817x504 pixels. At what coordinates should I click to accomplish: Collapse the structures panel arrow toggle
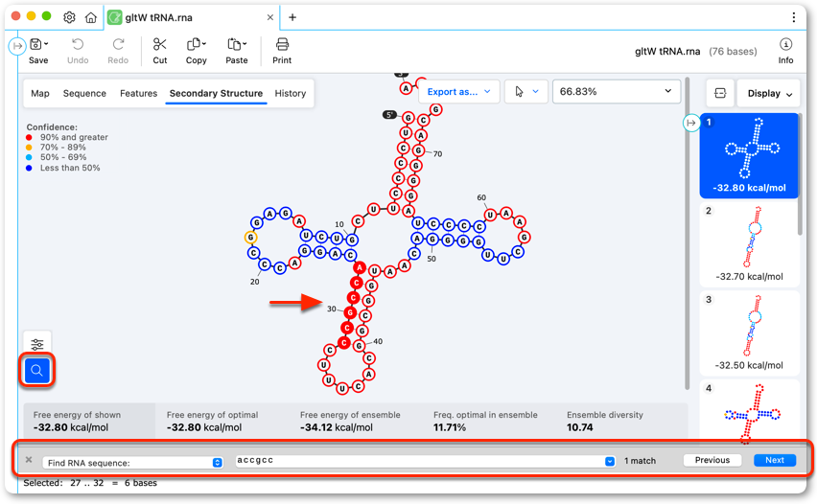pos(691,123)
